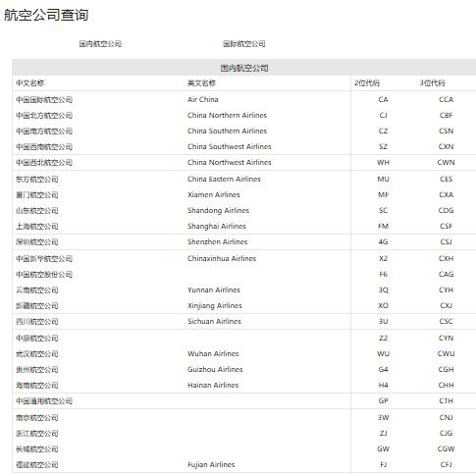The width and height of the screenshot is (476, 474).
Task: Select Chinaxinhua Airlines text
Action: coord(222,258)
